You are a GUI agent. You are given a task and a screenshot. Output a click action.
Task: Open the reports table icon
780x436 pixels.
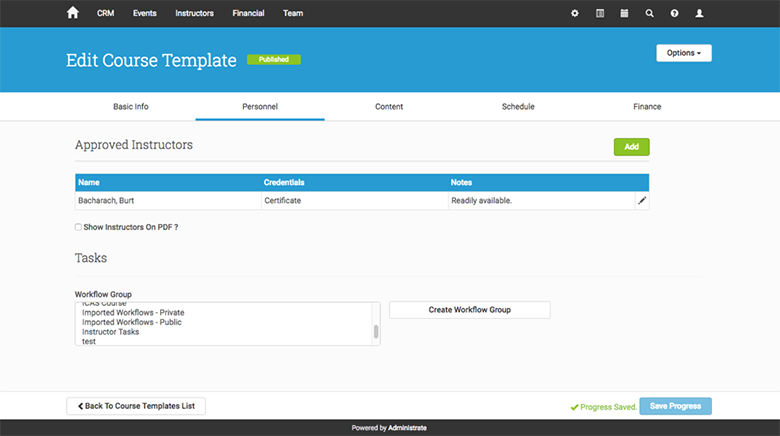600,13
